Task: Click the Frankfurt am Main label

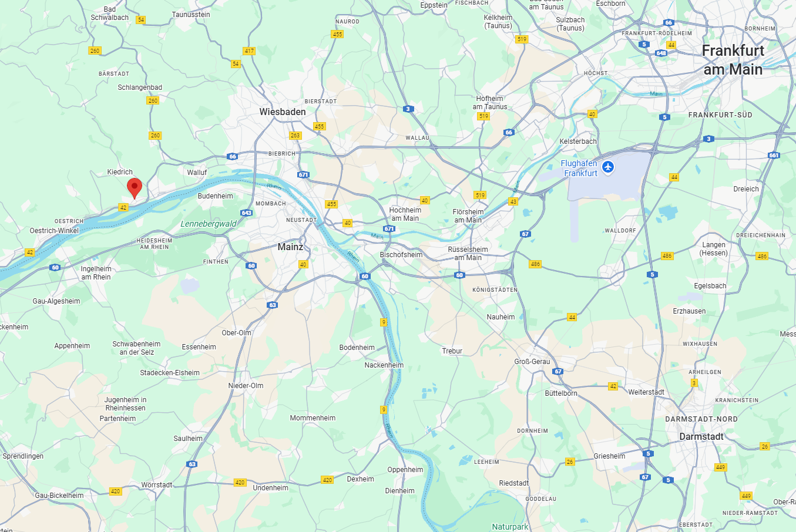Action: point(733,60)
